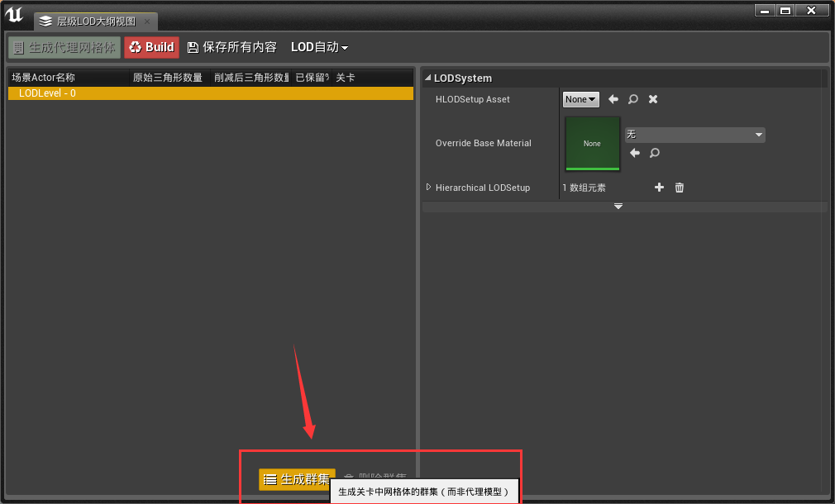
Task: Maximize the window
Action: pyautogui.click(x=785, y=10)
